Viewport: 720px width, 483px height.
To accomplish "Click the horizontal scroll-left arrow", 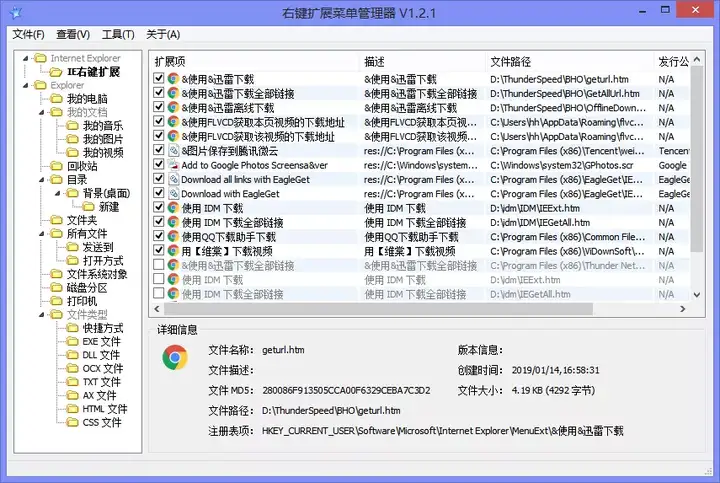I will (x=157, y=309).
